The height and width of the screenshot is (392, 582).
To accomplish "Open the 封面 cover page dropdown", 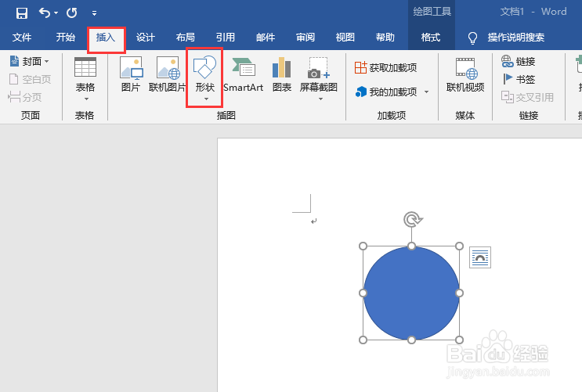I will pyautogui.click(x=31, y=61).
